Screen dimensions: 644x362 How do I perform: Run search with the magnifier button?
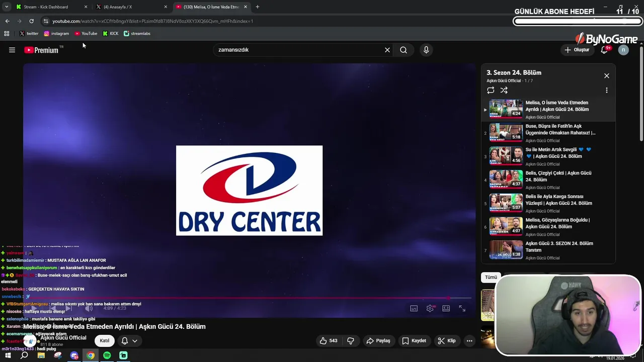pyautogui.click(x=404, y=50)
